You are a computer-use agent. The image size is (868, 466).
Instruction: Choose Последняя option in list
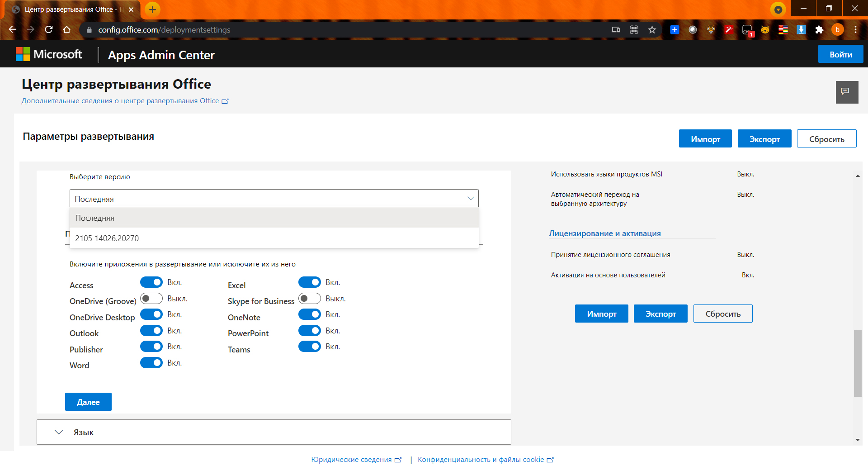[274, 218]
